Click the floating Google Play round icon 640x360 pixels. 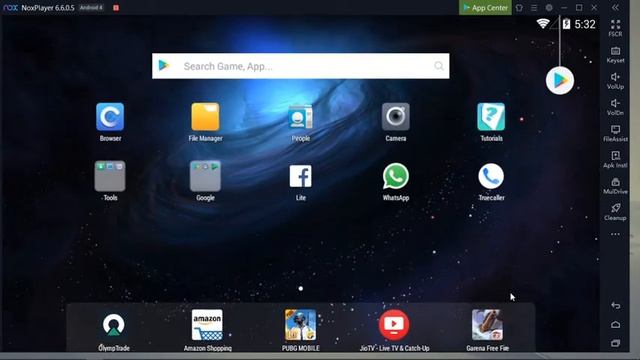tap(560, 80)
